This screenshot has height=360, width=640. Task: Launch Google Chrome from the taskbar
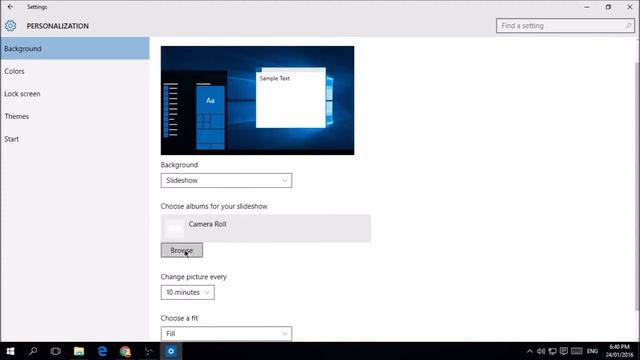tap(125, 351)
